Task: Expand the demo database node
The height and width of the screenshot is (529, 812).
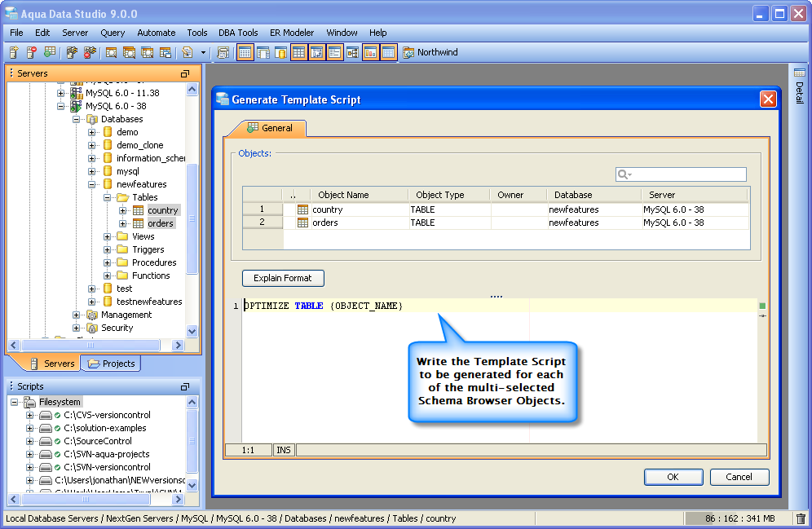Action: click(x=91, y=132)
